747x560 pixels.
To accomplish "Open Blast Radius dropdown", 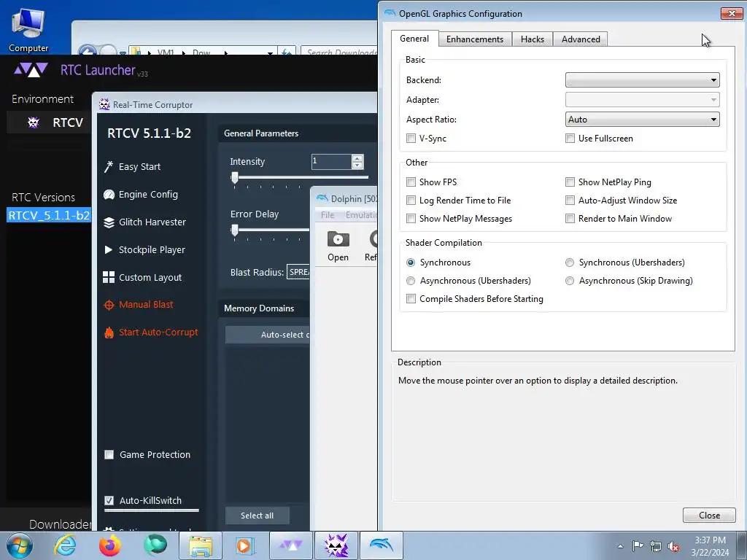I will tap(298, 272).
